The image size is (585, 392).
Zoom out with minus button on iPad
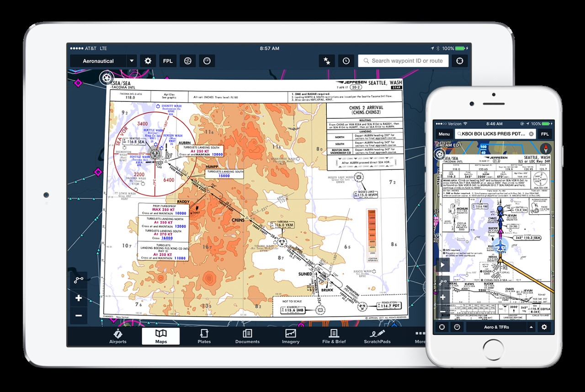tap(79, 315)
